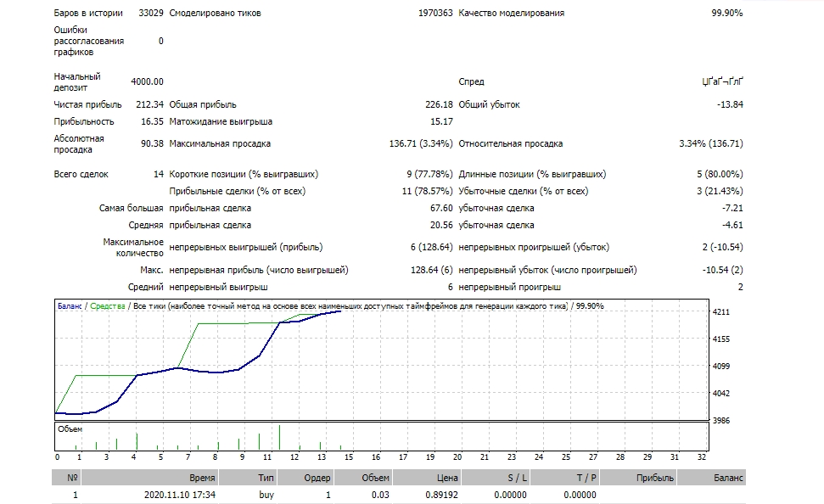Select the long positions value 5 (80.00%)
The width and height of the screenshot is (824, 504).
tap(720, 174)
